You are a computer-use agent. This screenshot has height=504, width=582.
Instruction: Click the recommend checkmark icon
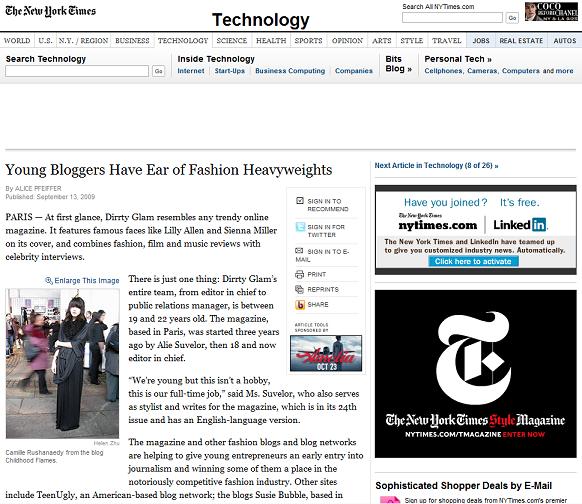300,201
